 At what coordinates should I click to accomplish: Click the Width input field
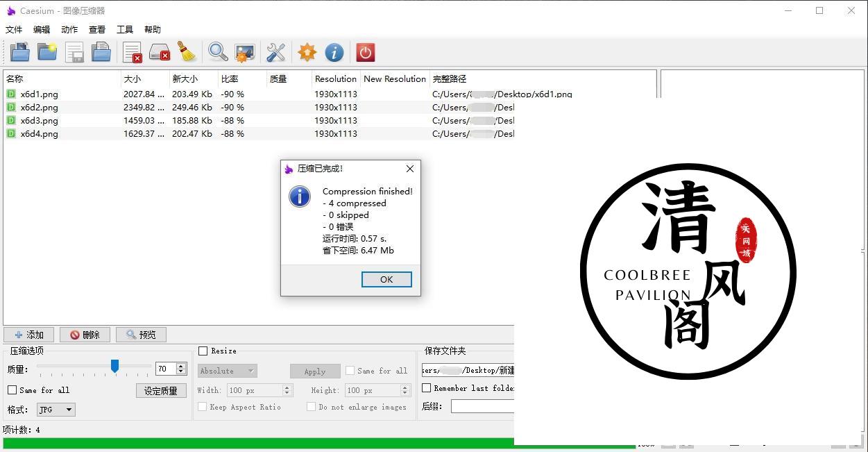255,390
